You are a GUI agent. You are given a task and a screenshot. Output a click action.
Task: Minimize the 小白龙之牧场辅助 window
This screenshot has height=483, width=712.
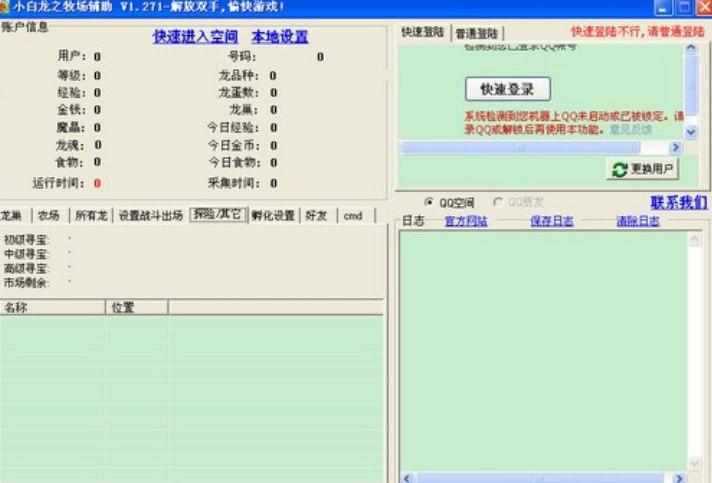point(662,7)
